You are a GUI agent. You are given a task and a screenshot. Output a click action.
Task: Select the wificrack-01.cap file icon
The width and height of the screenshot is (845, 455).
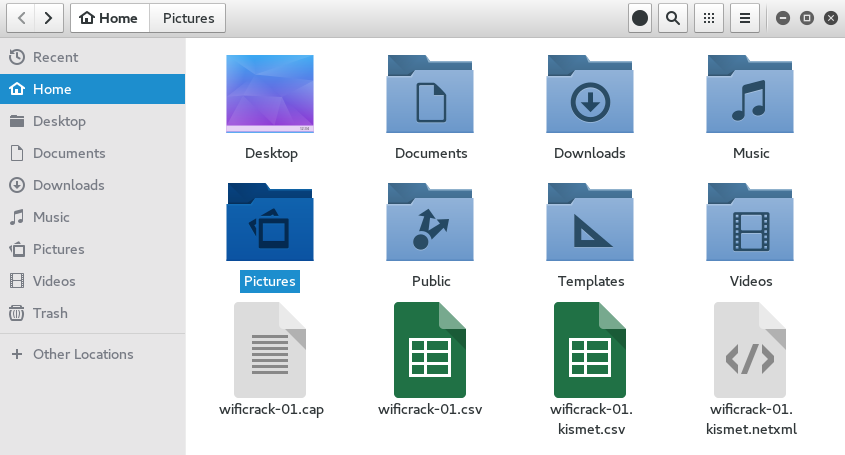(x=270, y=350)
